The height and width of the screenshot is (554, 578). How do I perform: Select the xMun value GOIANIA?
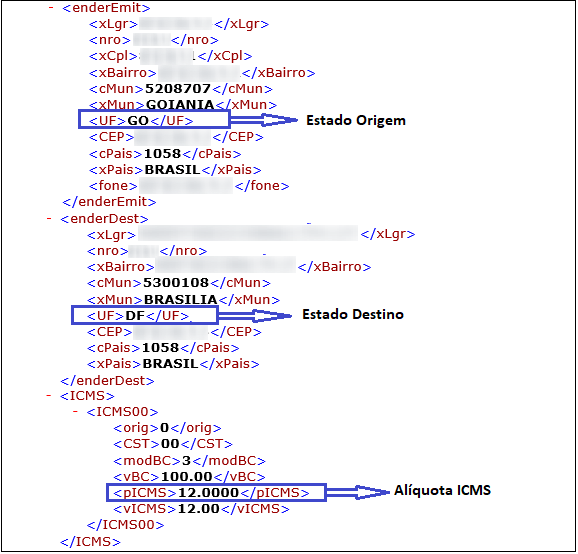coord(180,105)
